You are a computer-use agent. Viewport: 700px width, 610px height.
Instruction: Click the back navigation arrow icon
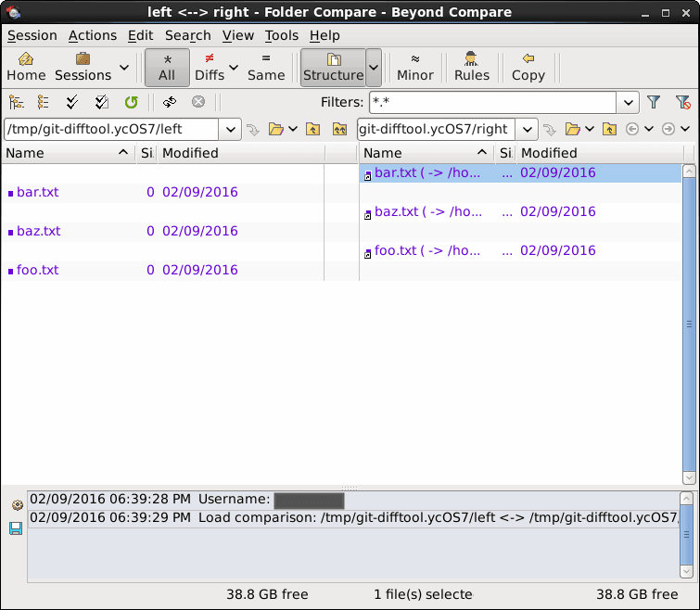(x=632, y=129)
